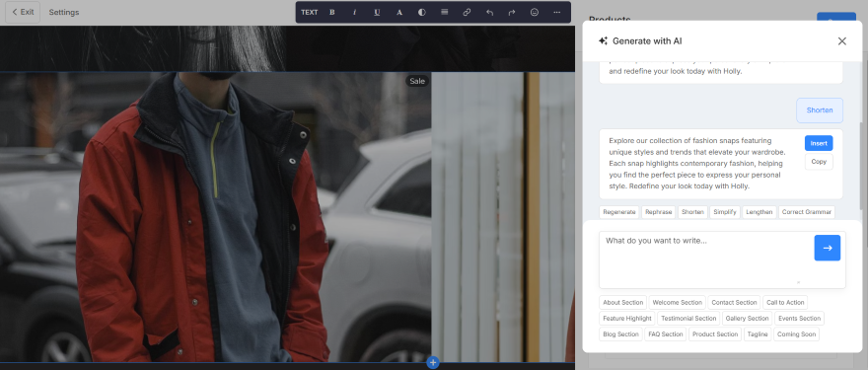The width and height of the screenshot is (868, 370).
Task: Click Lengthen option
Action: (x=759, y=212)
